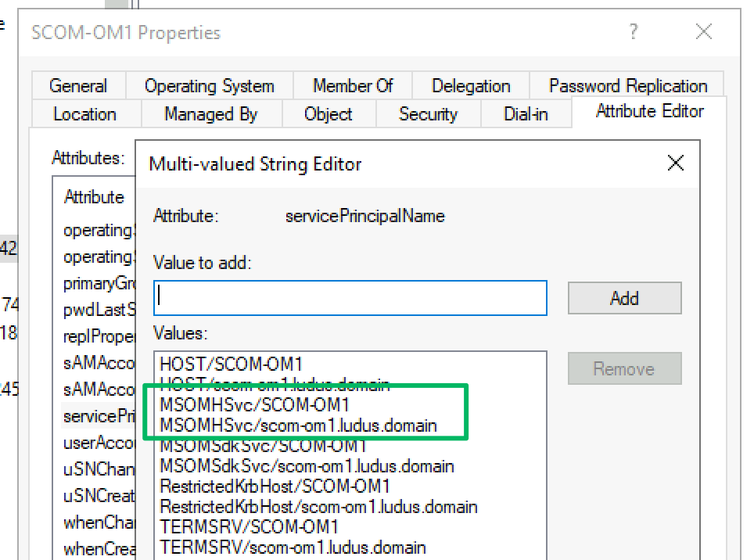Select TERMSRV/scom-om1.ludus.domain value
Image resolution: width=754 pixels, height=560 pixels.
tap(293, 547)
